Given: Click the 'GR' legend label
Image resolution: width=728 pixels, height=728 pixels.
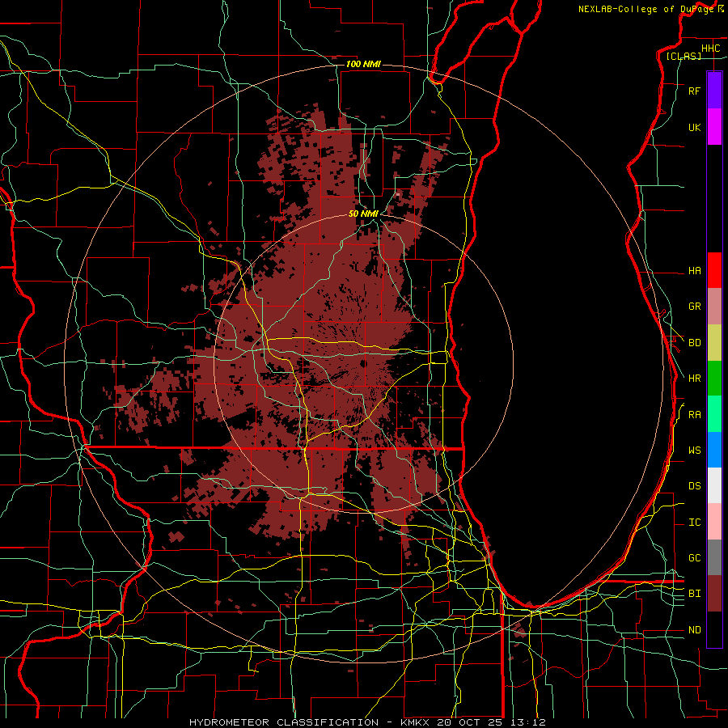Looking at the screenshot, I should pos(694,307).
